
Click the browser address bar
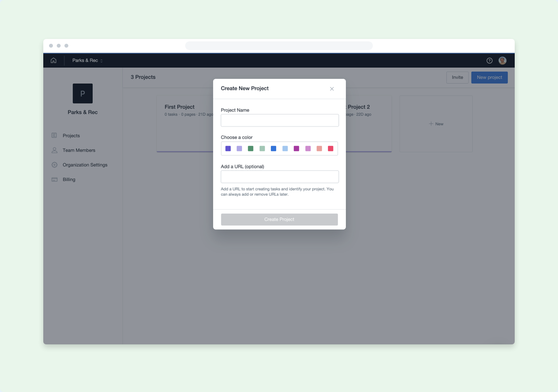coord(279,46)
